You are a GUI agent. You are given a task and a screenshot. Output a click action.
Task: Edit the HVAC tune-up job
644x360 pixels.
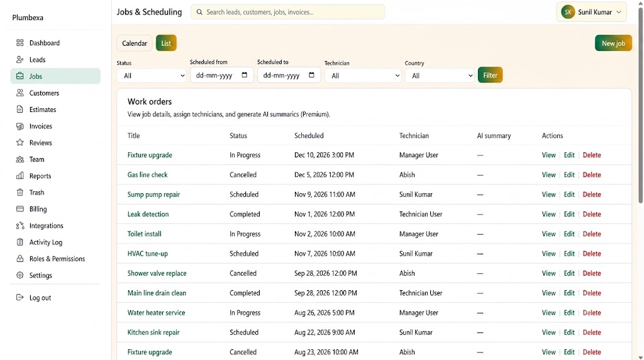(569, 254)
